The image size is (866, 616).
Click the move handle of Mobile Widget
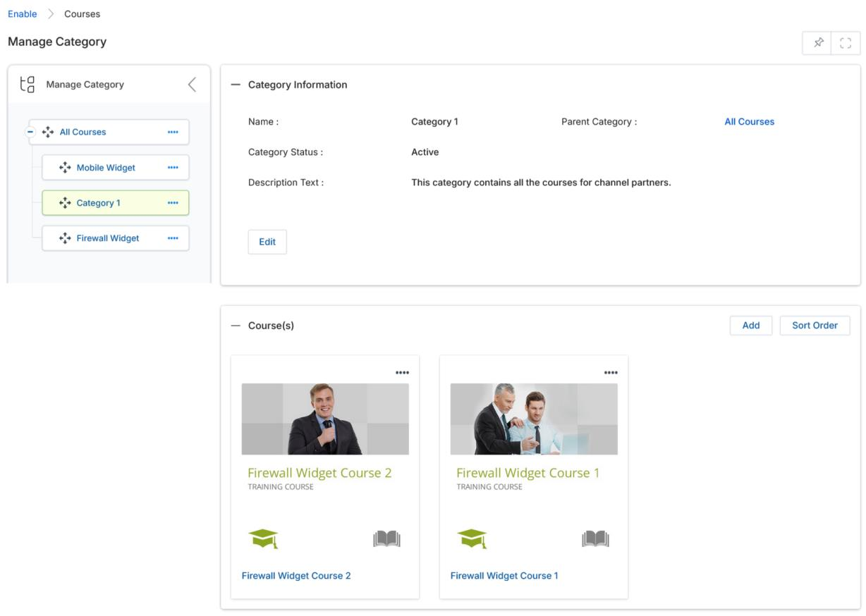coord(65,168)
